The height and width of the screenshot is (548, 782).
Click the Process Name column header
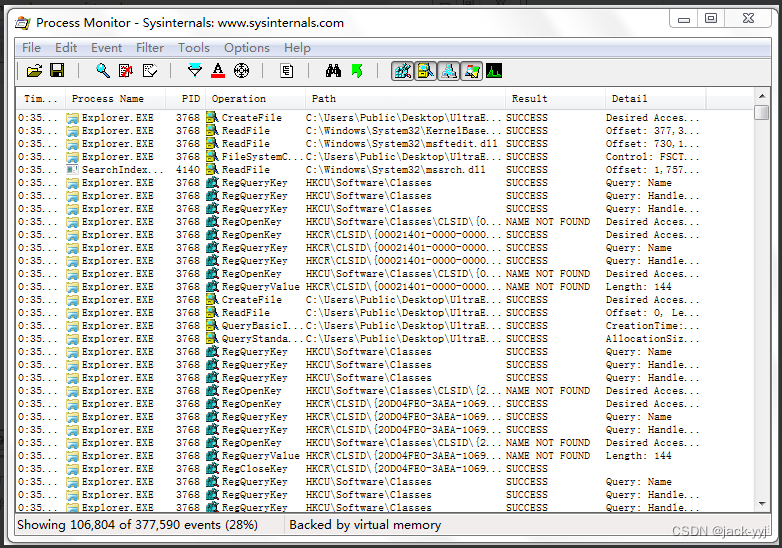click(x=115, y=99)
